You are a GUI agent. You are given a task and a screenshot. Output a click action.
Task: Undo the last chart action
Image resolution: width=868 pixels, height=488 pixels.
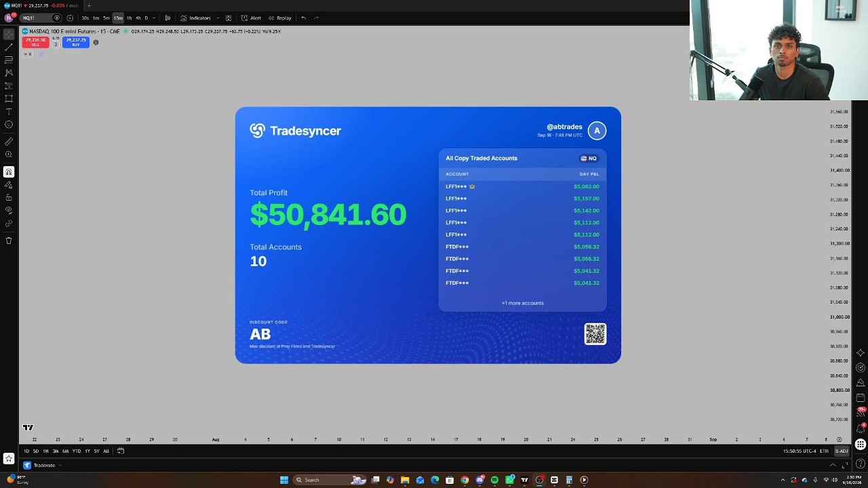click(303, 18)
